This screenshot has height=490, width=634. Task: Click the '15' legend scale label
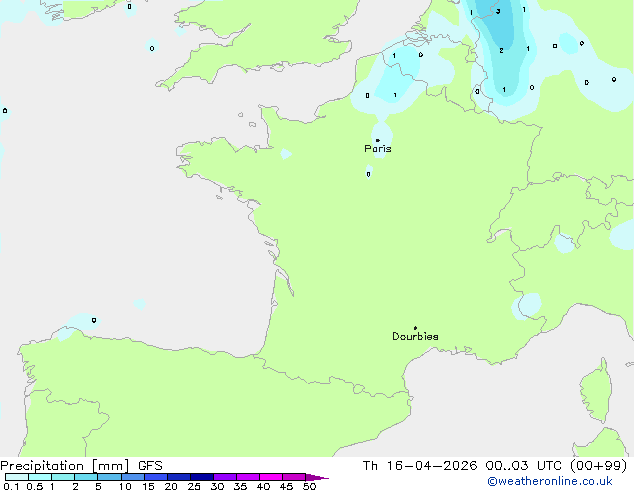[x=148, y=486]
